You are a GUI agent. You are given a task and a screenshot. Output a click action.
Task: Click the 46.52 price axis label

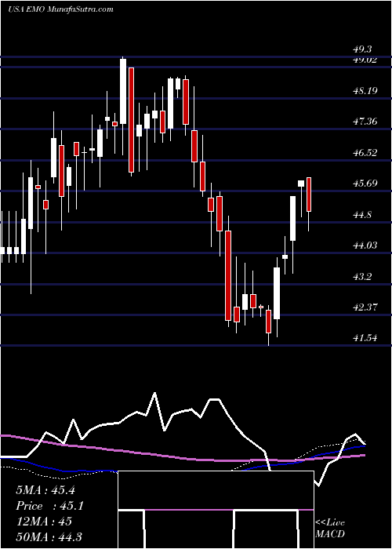pos(365,152)
